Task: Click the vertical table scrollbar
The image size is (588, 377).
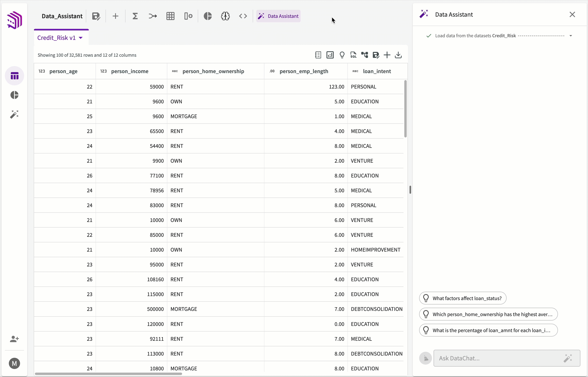Action: pos(405,109)
